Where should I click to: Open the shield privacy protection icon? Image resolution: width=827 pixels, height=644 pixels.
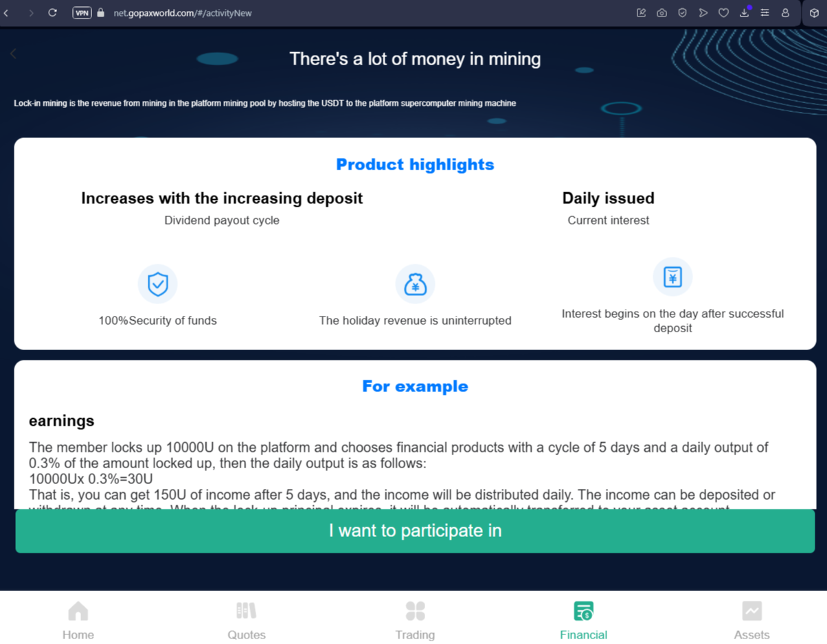pos(682,12)
